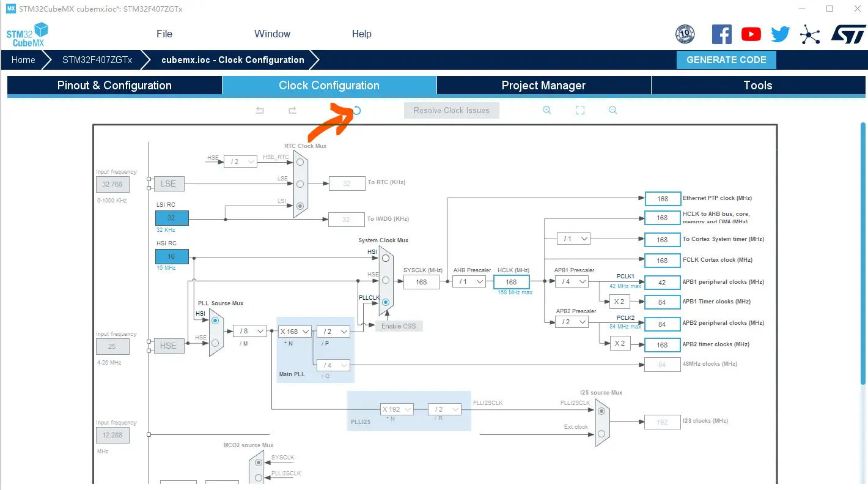This screenshot has height=490, width=868.
Task: Select HSE_RTC in the RTC Clock Mux
Action: click(300, 162)
